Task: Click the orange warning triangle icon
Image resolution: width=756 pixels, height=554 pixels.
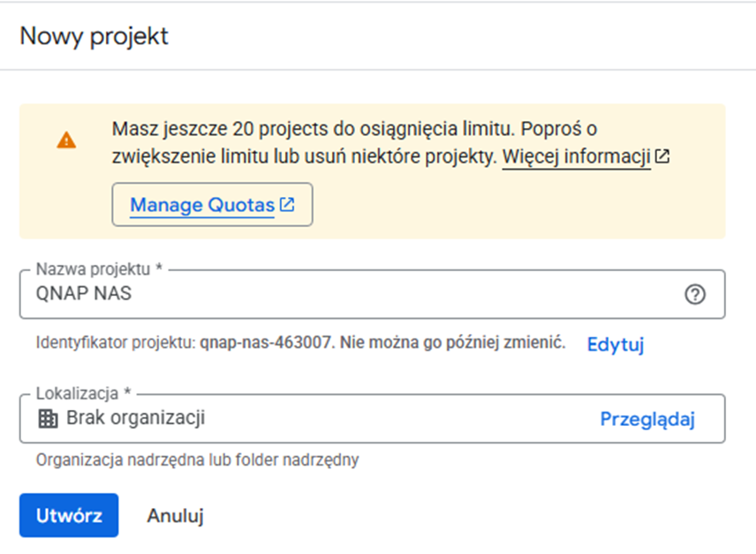Action: (x=66, y=140)
